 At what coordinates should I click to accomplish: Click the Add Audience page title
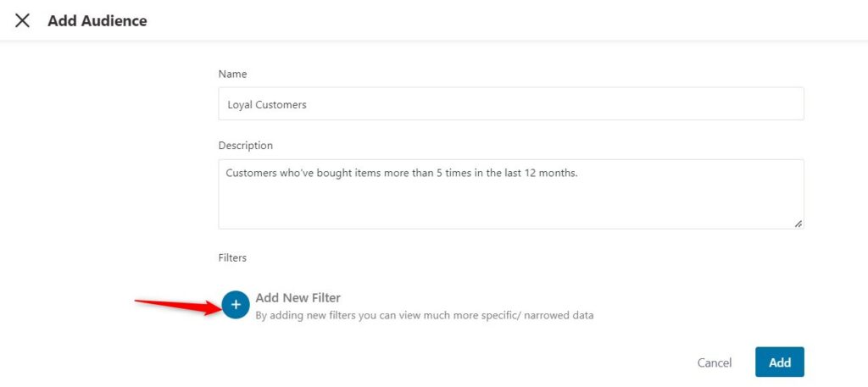[x=97, y=21]
